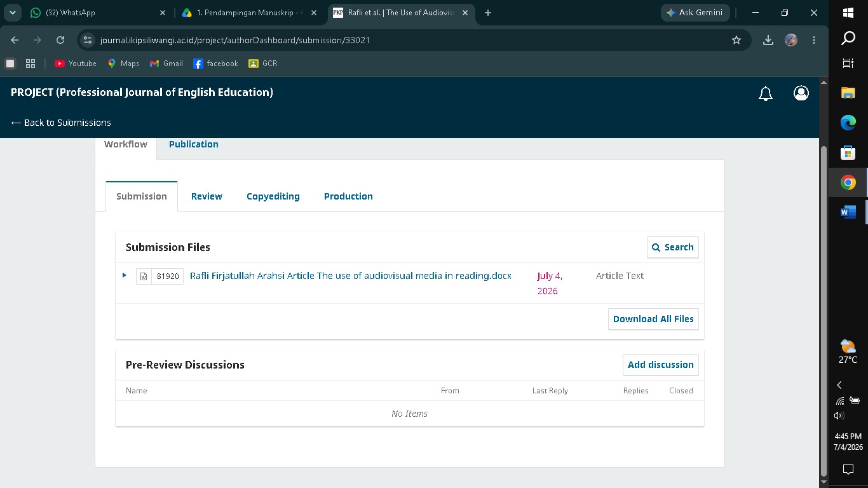Open the volume tray icon

pyautogui.click(x=839, y=416)
